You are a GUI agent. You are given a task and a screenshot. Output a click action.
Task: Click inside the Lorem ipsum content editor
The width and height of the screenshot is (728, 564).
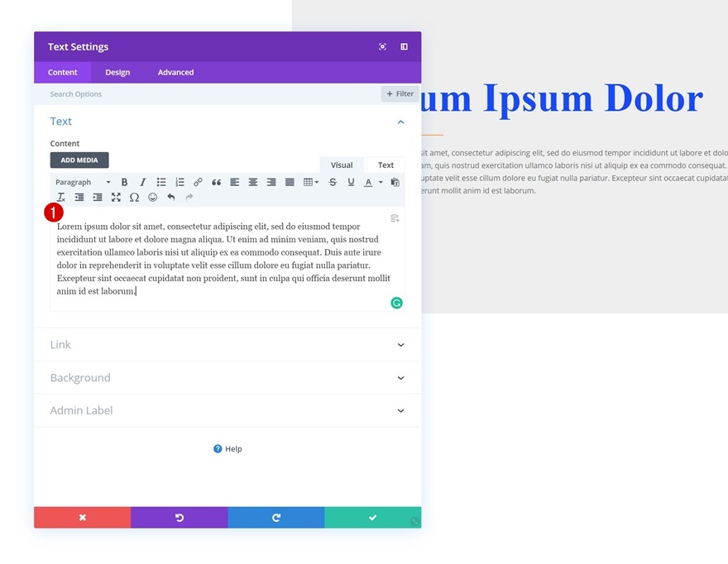click(227, 259)
